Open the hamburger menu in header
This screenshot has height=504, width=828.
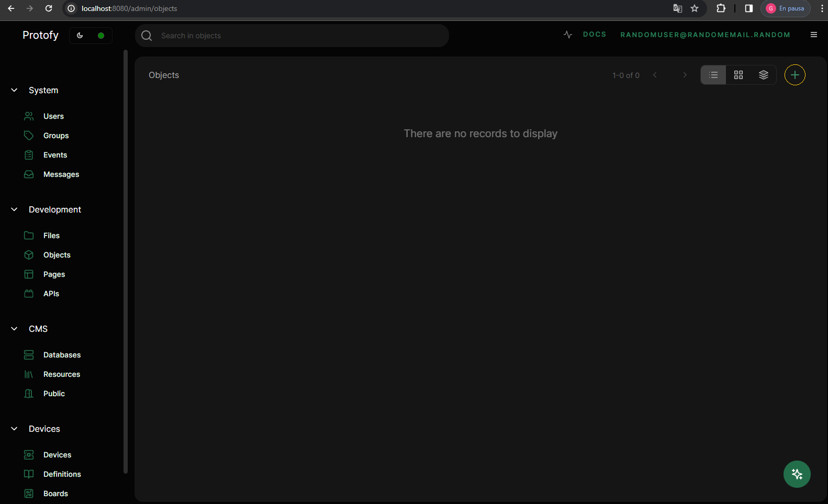(813, 35)
